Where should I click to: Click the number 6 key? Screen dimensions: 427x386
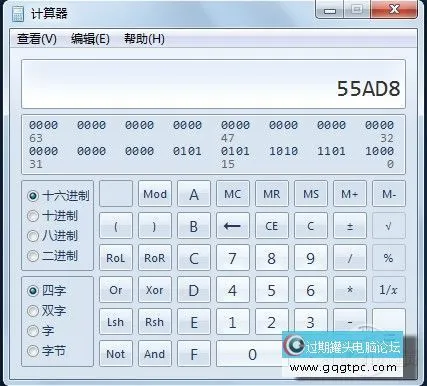pyautogui.click(x=311, y=290)
